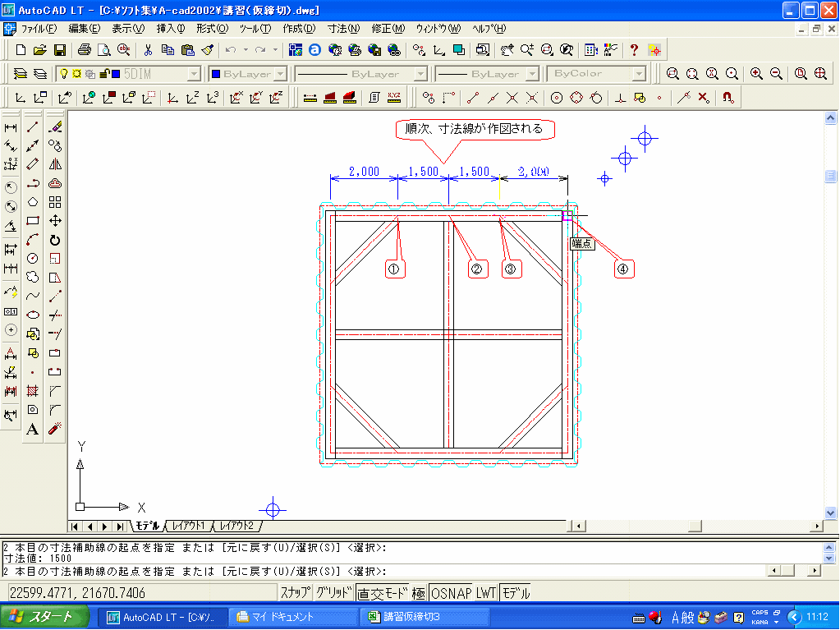This screenshot has width=840, height=630.
Task: Jump to first layout tab arrow
Action: (75, 527)
